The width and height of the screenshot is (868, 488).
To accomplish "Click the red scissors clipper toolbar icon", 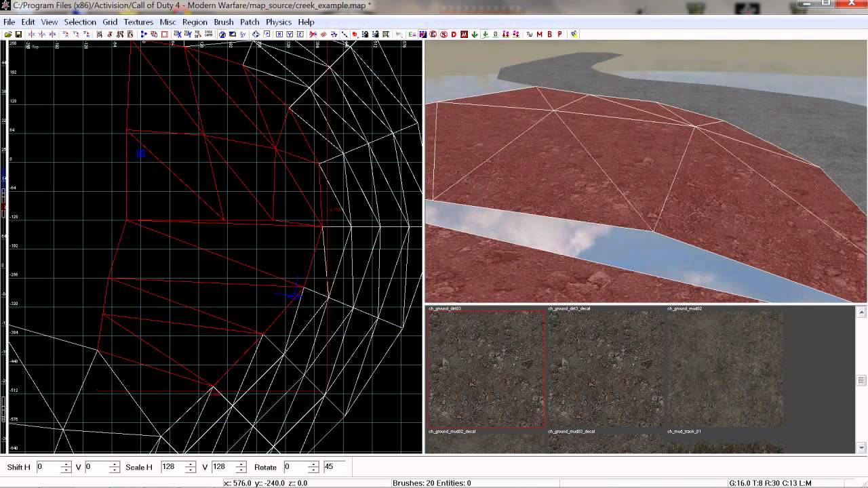I will coord(313,34).
